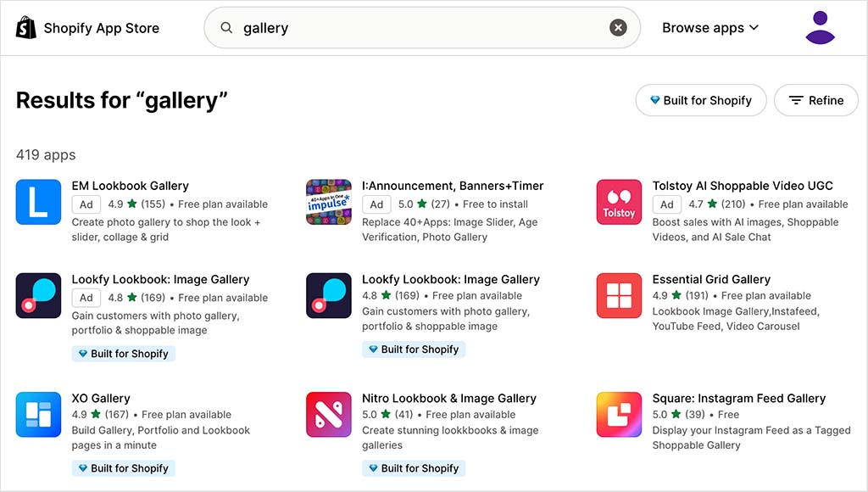
Task: Select the Tolstoy AI Shoppable Video UGC icon
Action: point(619,202)
